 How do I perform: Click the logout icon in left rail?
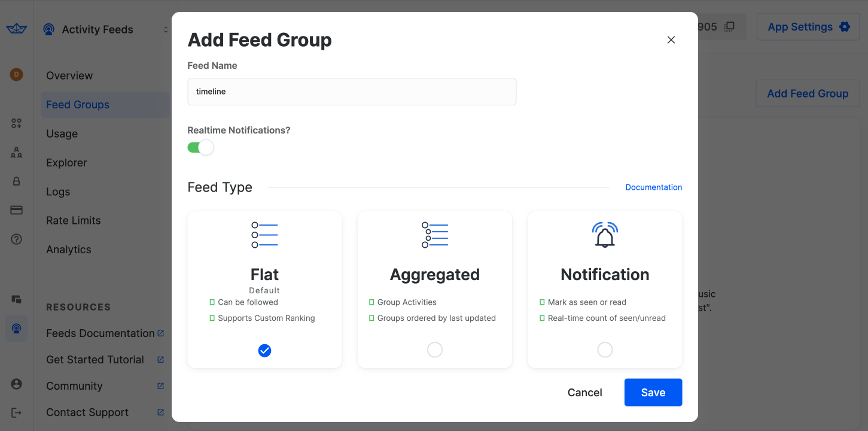coord(17,412)
